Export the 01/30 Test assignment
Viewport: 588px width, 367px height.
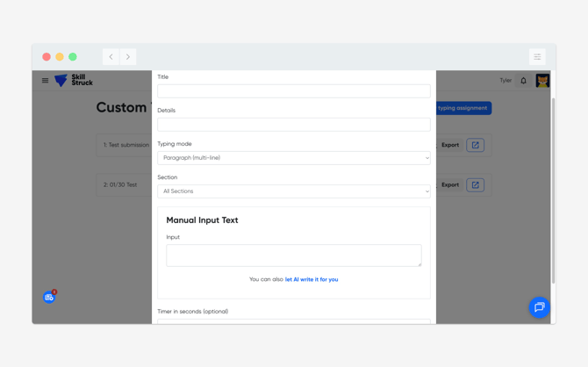coord(450,185)
